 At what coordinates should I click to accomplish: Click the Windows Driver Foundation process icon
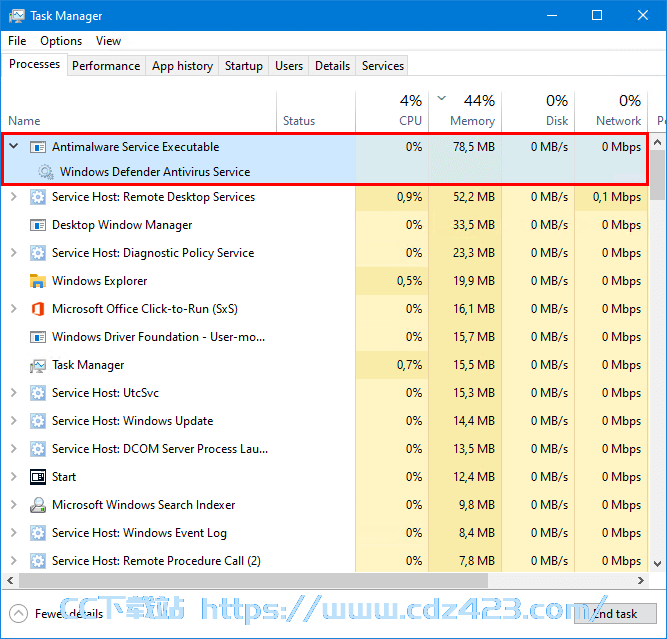pos(38,337)
